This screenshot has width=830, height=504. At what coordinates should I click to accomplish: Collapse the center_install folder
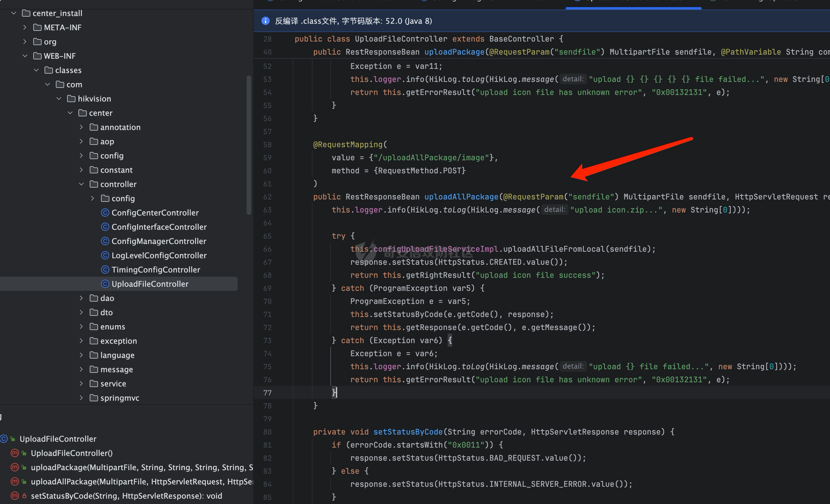[x=14, y=13]
